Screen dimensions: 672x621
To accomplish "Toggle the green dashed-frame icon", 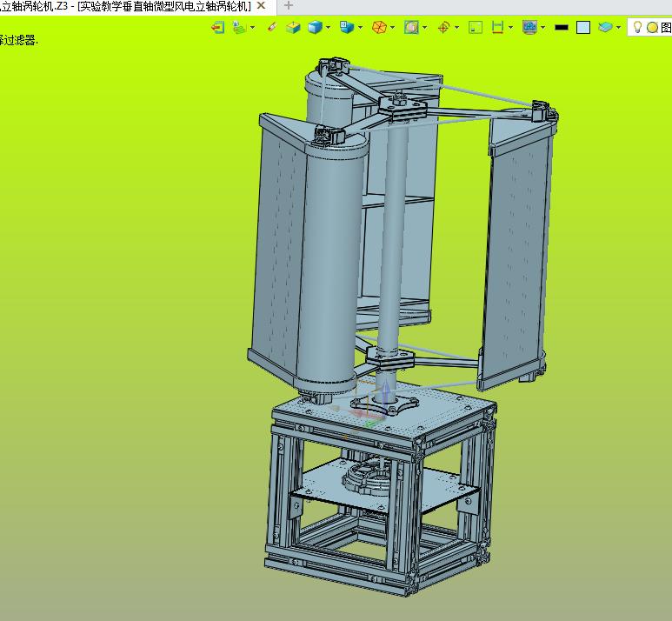I will (476, 27).
